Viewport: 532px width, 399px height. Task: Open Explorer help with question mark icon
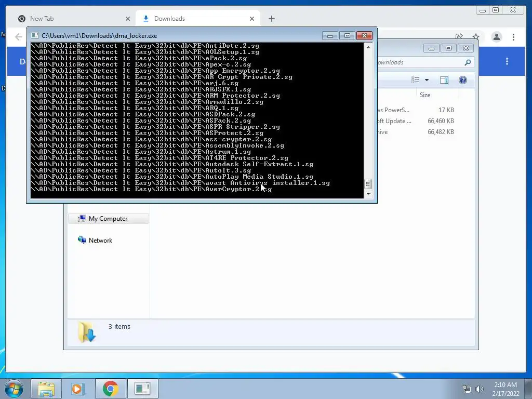pyautogui.click(x=462, y=79)
